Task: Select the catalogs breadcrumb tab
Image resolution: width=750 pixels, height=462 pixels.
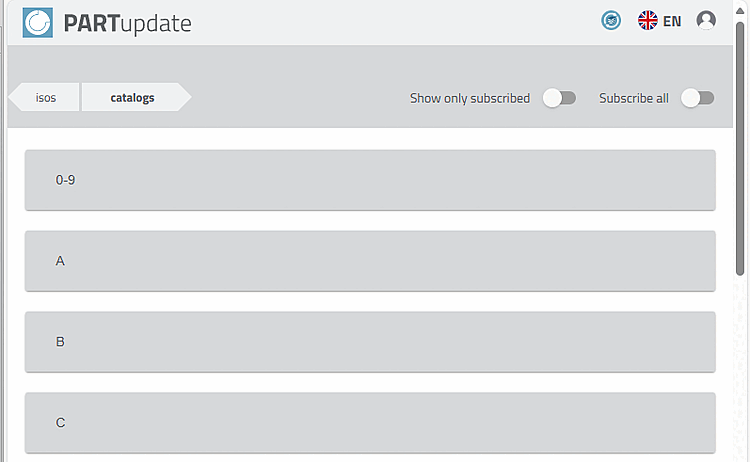Action: [x=132, y=98]
